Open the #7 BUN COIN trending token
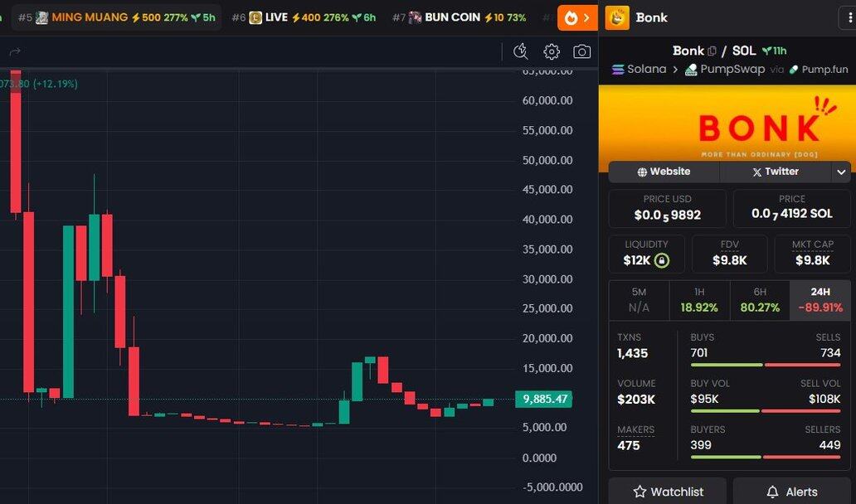856x504 pixels. coord(460,17)
